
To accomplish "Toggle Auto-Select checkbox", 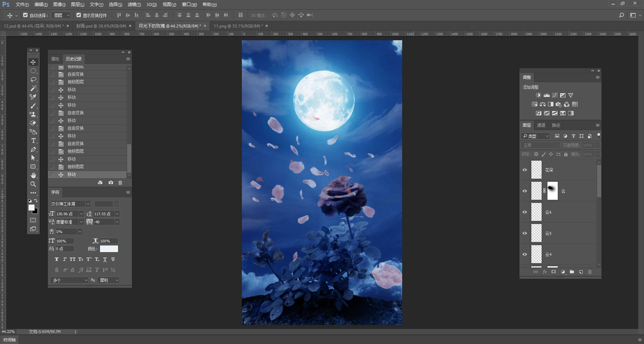I will pos(25,15).
